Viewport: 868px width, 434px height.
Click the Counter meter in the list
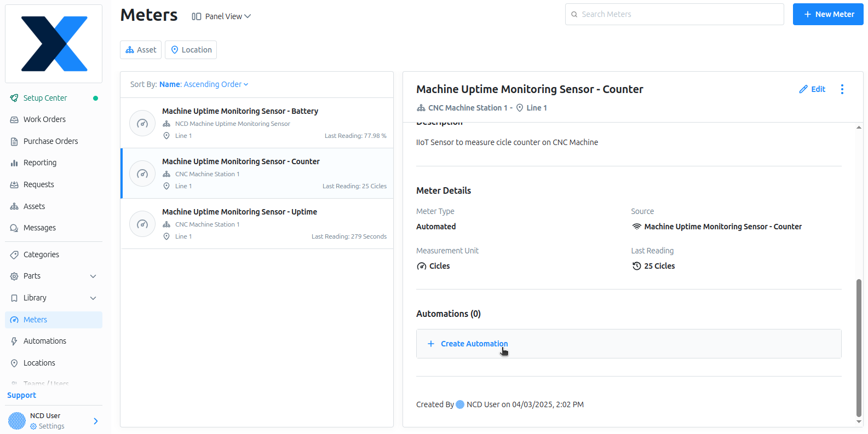tap(257, 173)
